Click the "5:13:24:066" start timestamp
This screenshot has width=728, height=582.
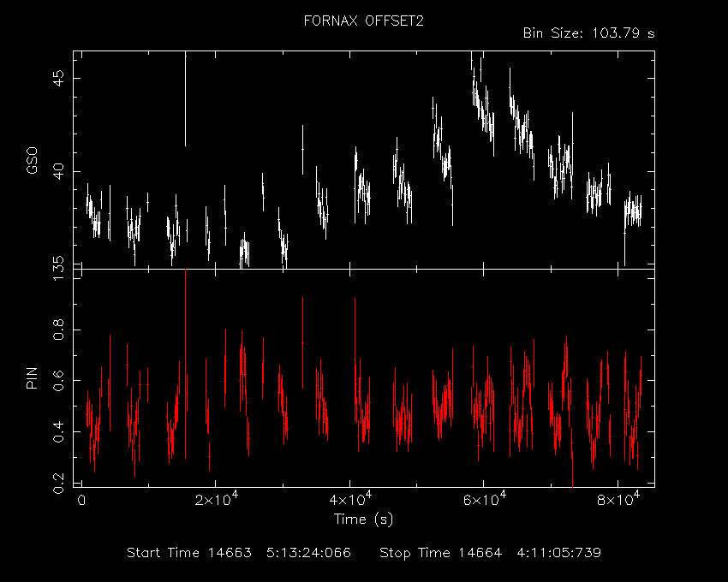pos(308,553)
